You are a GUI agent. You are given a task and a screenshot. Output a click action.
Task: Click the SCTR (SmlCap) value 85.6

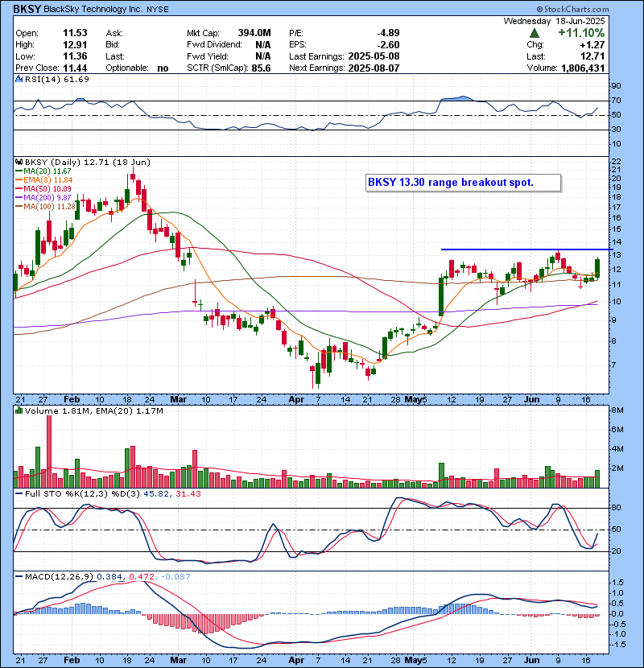tap(261, 68)
